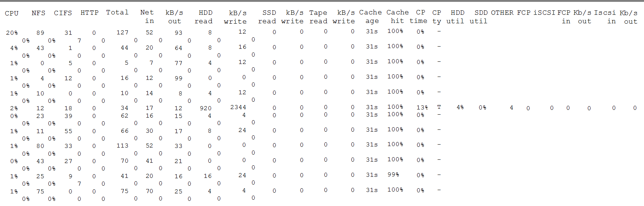Click the CIFS column header
The image size is (644, 206).
point(63,13)
